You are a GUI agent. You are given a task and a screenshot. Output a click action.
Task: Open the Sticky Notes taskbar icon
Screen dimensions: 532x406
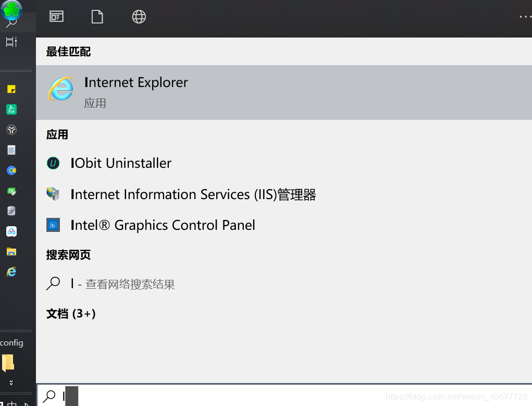(11, 89)
